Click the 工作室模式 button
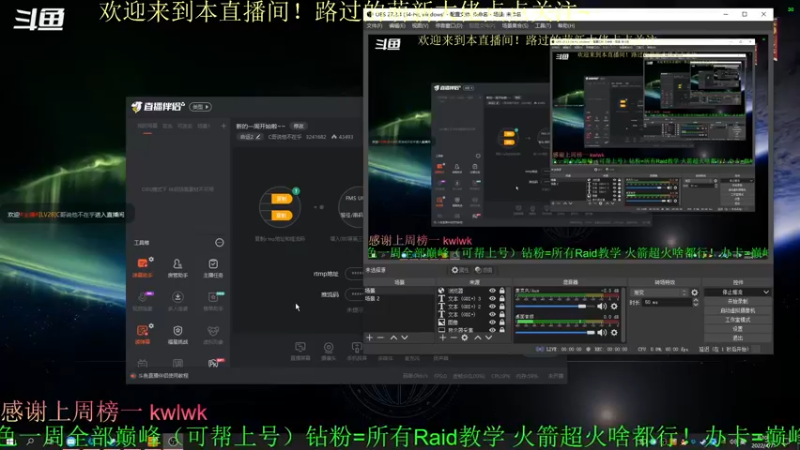Image resolution: width=800 pixels, height=450 pixels. [x=737, y=320]
